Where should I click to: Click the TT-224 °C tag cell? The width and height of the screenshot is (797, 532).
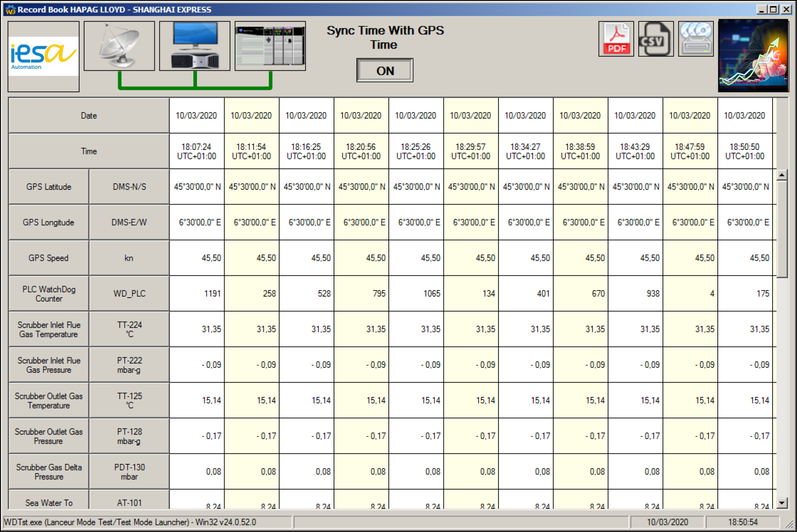129,329
